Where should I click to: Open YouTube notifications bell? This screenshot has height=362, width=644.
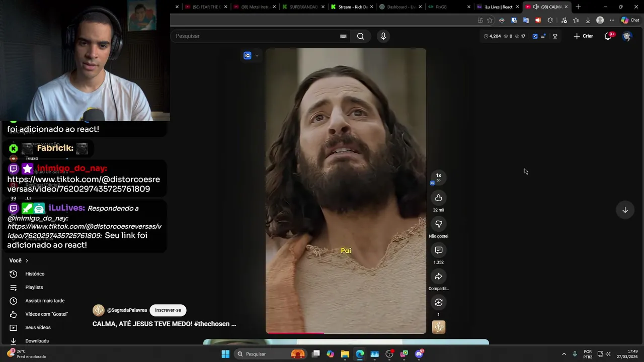tap(608, 36)
